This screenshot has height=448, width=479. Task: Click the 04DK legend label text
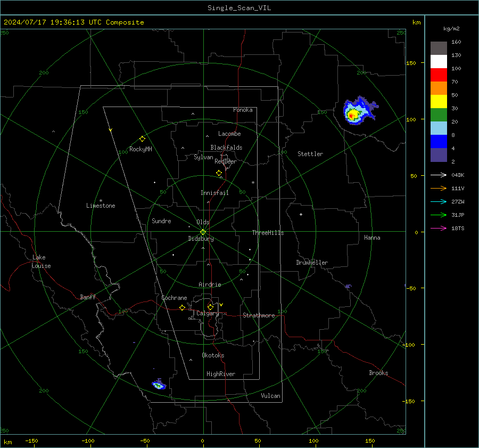pos(458,175)
